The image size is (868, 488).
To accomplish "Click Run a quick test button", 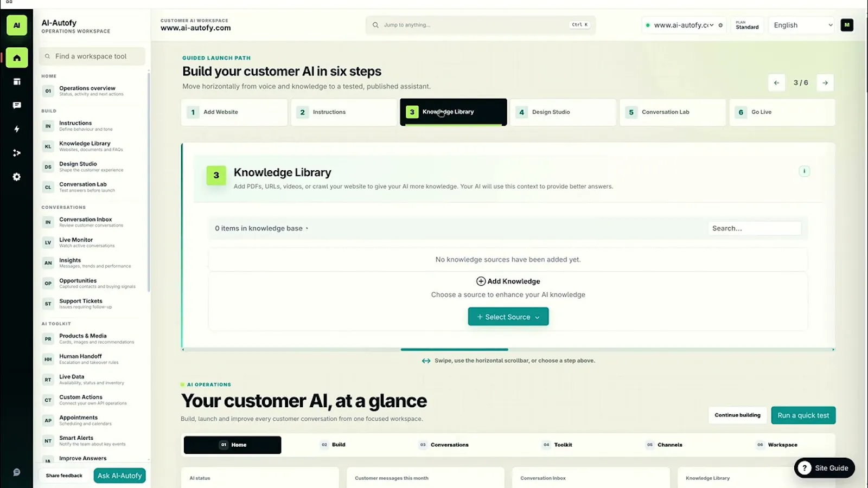I will [x=803, y=415].
